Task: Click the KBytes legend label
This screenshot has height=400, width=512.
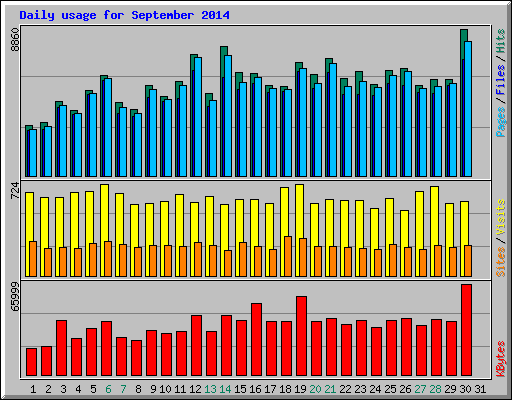Action: (501, 359)
